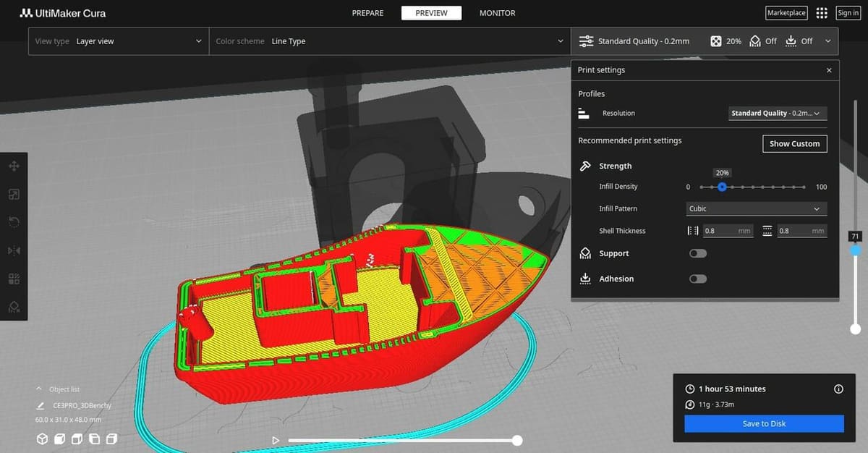868x453 pixels.
Task: Open the application switcher grid icon
Action: pos(822,13)
